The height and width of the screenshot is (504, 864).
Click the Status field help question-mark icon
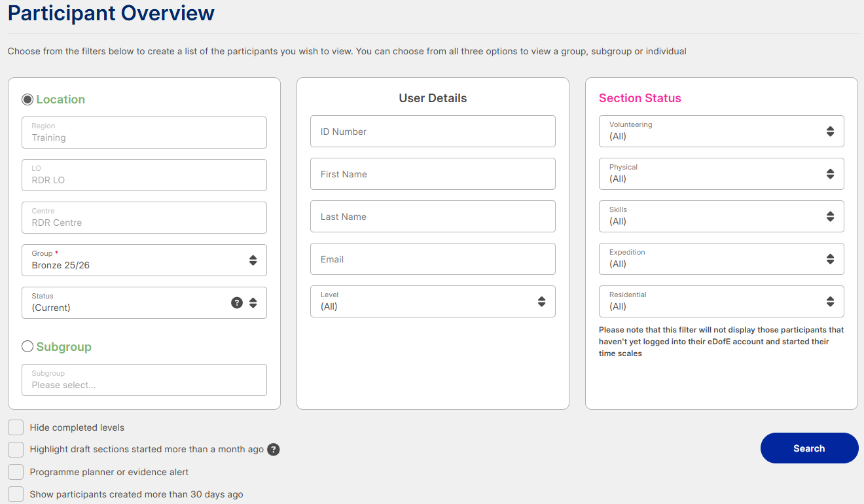[237, 302]
